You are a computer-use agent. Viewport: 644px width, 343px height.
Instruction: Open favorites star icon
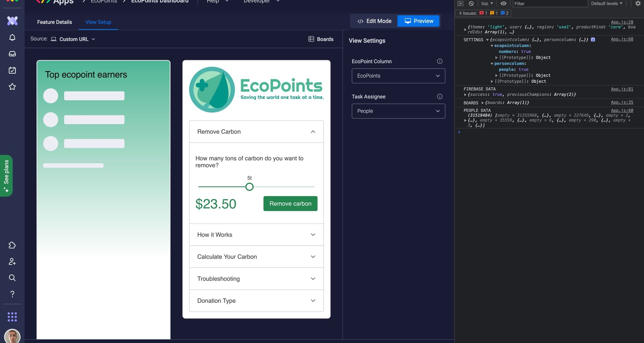[12, 87]
